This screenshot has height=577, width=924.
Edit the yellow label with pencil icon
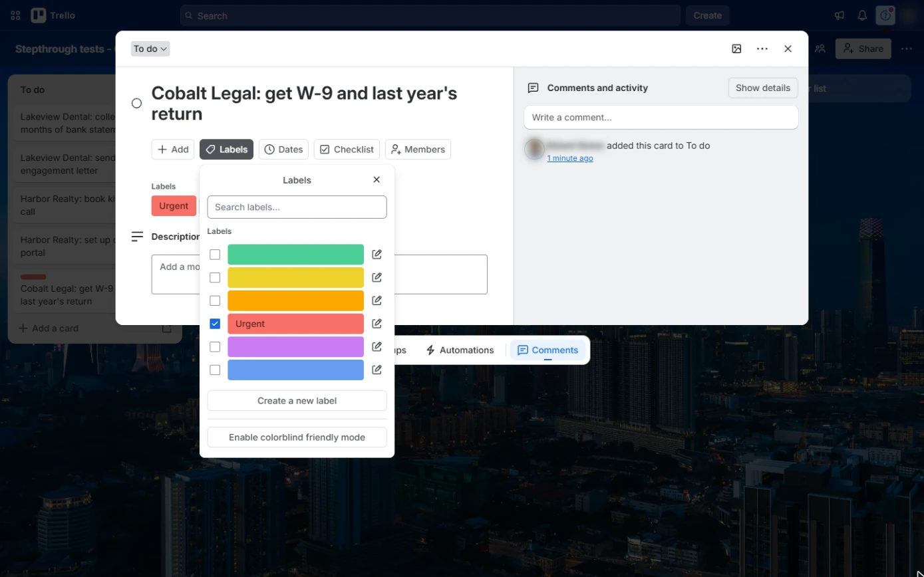point(377,277)
